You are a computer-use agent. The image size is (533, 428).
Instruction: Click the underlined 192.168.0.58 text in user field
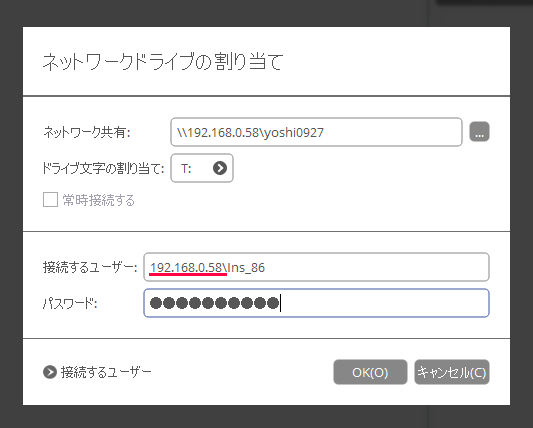186,268
